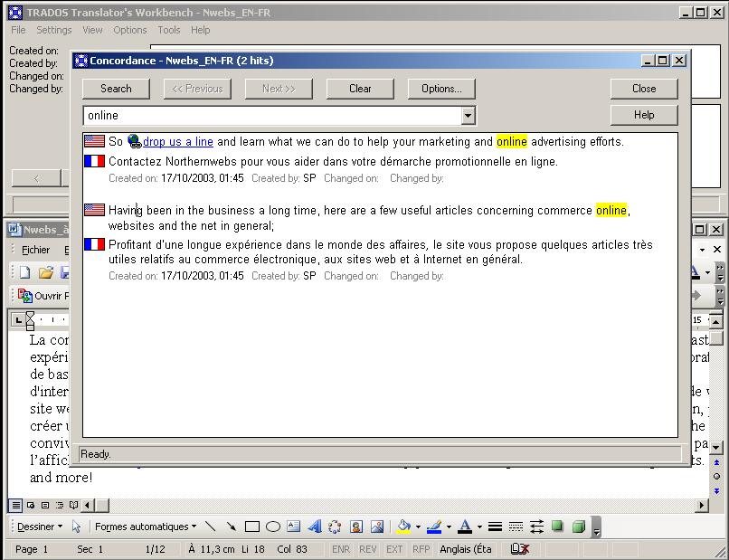Choose the Ellipse shape tool
Viewport: 729px width, 560px height.
click(x=272, y=527)
